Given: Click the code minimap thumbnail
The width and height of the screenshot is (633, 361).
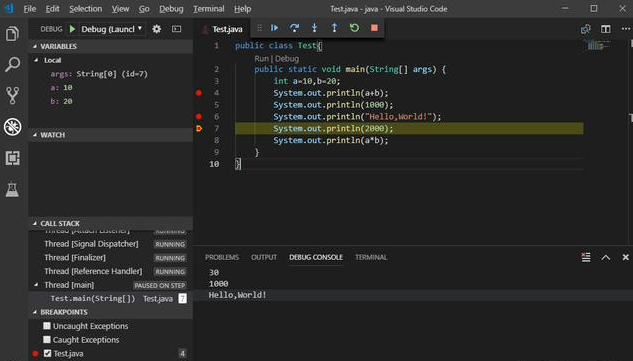Looking at the screenshot, I should tap(598, 45).
